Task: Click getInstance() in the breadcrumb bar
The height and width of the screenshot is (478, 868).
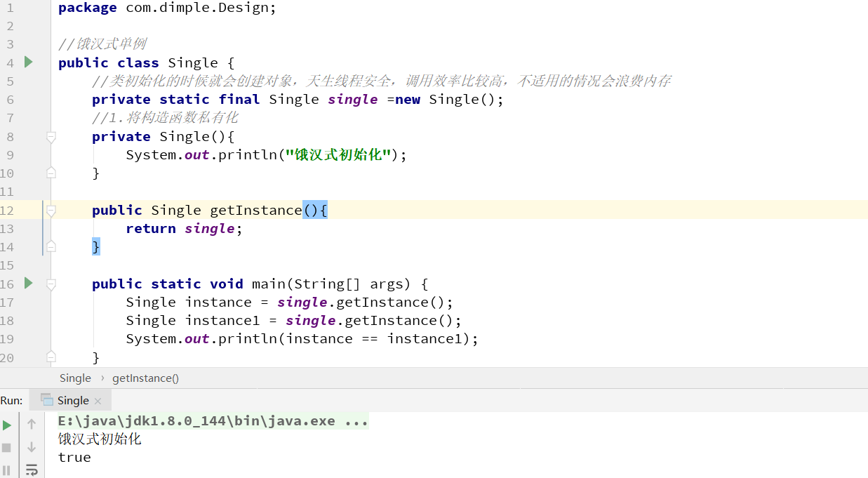Action: [x=145, y=378]
